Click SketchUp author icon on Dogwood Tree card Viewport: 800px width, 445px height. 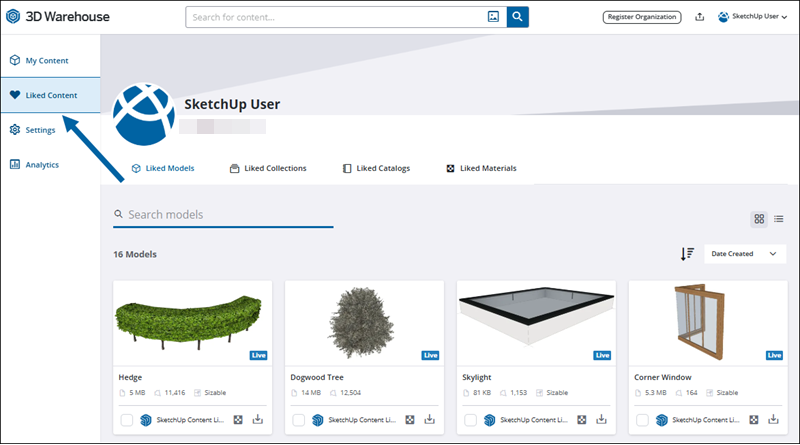point(318,420)
